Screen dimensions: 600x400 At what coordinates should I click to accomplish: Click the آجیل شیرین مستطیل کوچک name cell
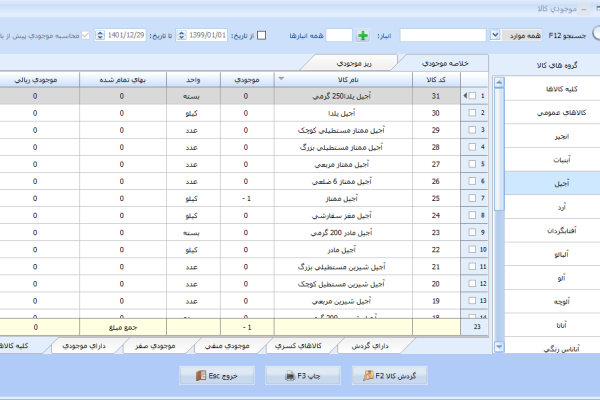343,284
